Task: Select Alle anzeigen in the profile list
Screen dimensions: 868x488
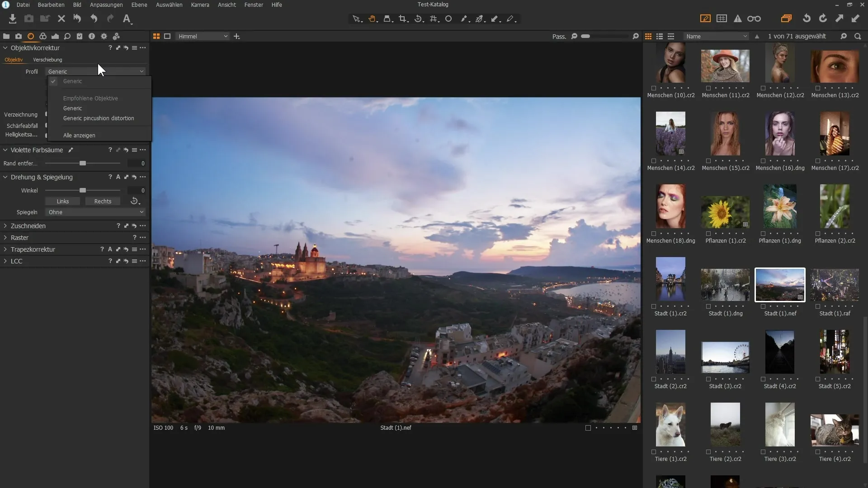Action: point(79,136)
